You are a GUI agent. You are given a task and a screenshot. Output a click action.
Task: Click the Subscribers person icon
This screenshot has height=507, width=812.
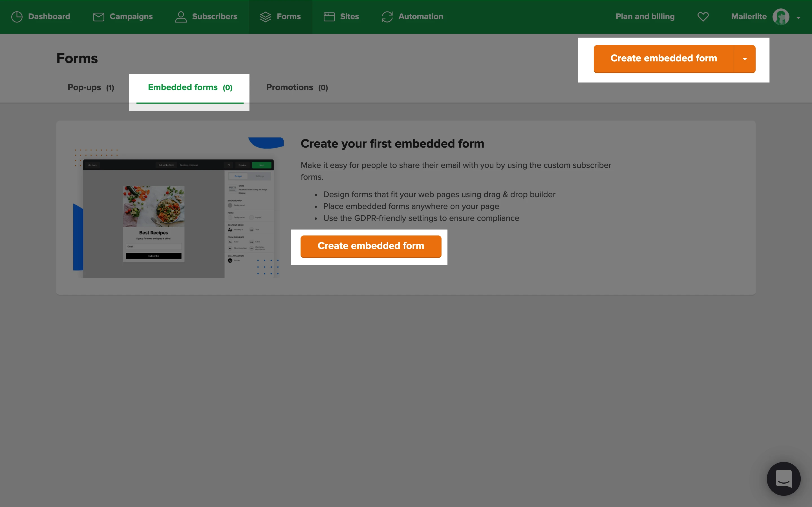(181, 17)
